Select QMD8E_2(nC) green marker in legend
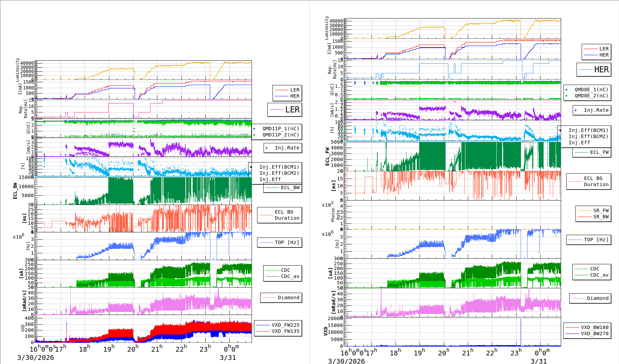619x364 pixels. (566, 96)
